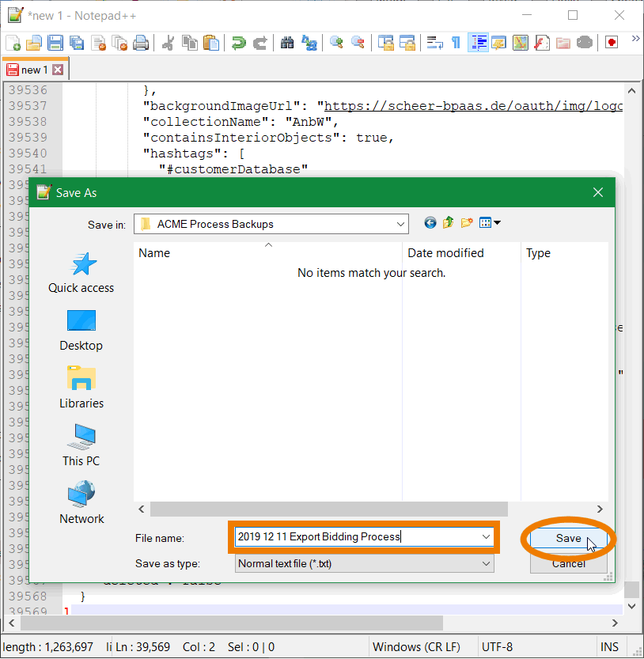Viewport: 644px width, 659px height.
Task: Select the 'new 1' document tab
Action: click(x=35, y=70)
